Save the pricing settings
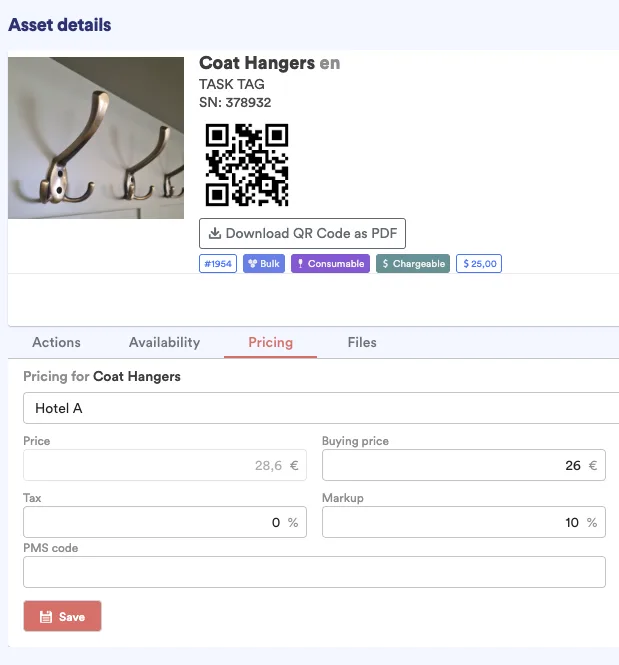 click(x=62, y=616)
